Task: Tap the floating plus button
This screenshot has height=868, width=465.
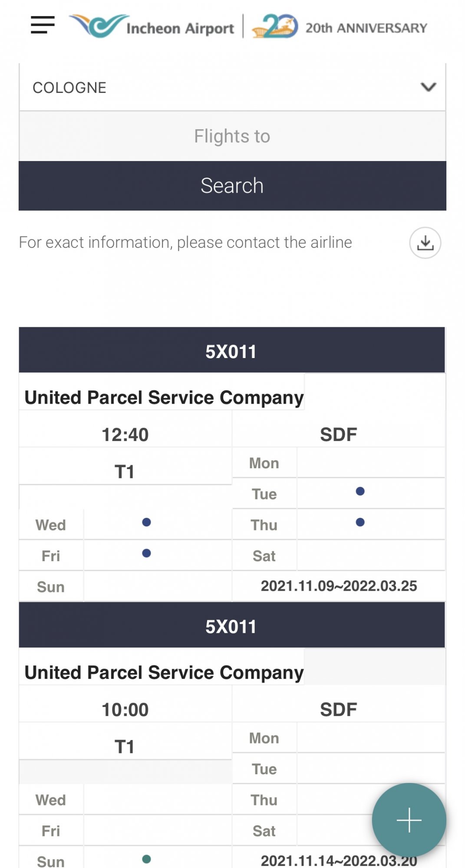Action: (x=409, y=820)
